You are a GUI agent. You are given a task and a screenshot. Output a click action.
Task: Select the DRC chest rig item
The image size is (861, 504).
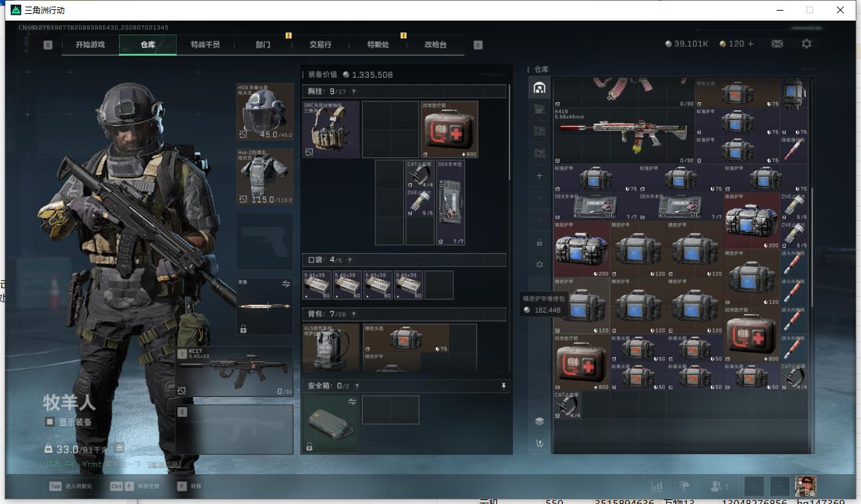click(331, 129)
